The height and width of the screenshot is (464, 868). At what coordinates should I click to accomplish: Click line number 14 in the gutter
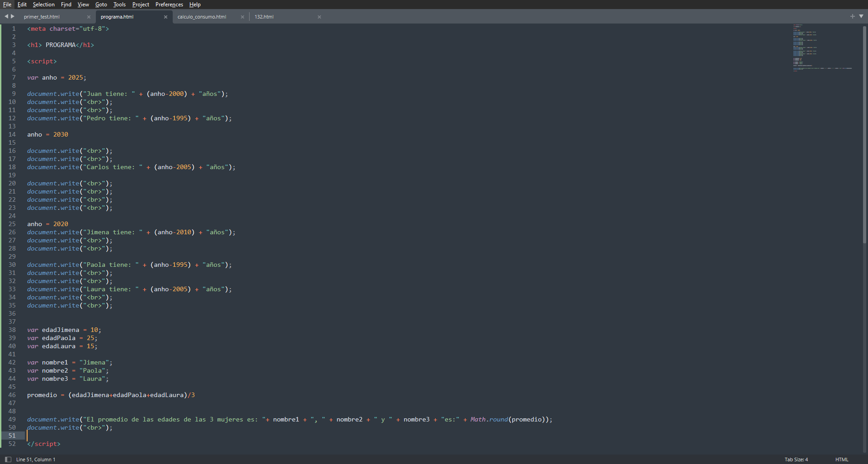coord(12,134)
